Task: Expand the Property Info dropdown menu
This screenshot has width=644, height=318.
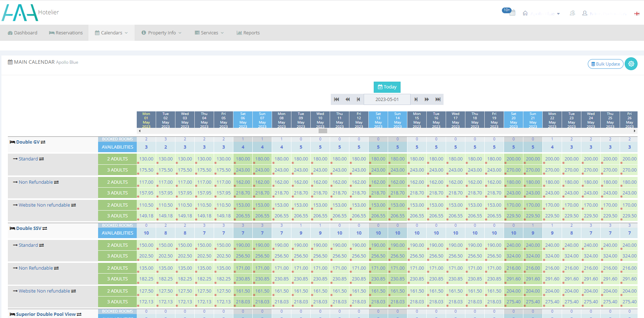Action: pyautogui.click(x=161, y=33)
